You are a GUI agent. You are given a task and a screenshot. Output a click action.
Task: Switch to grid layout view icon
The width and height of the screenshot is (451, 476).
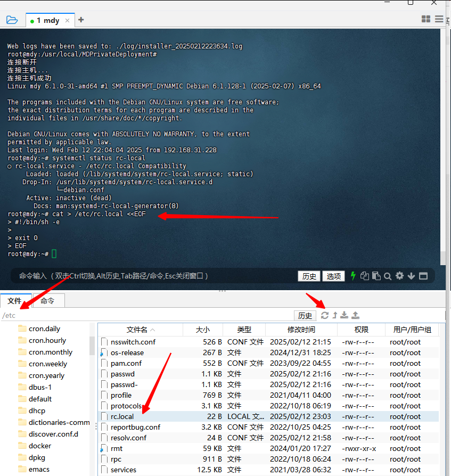pos(426,19)
